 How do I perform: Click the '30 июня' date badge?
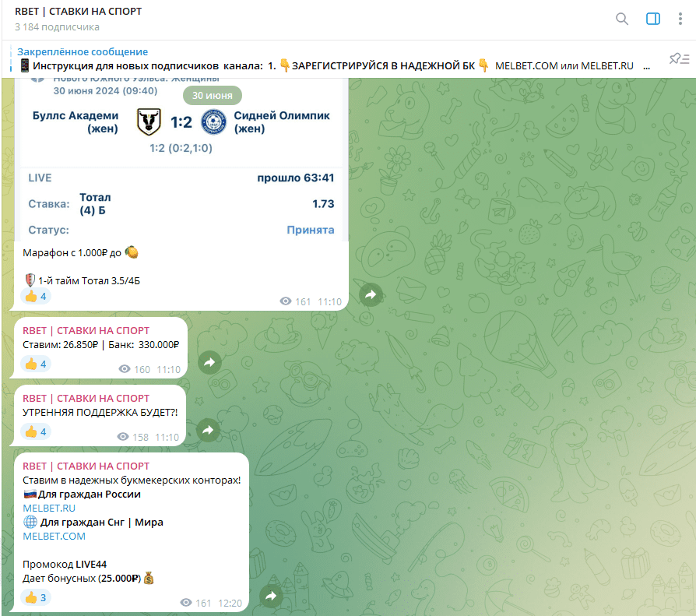click(213, 95)
